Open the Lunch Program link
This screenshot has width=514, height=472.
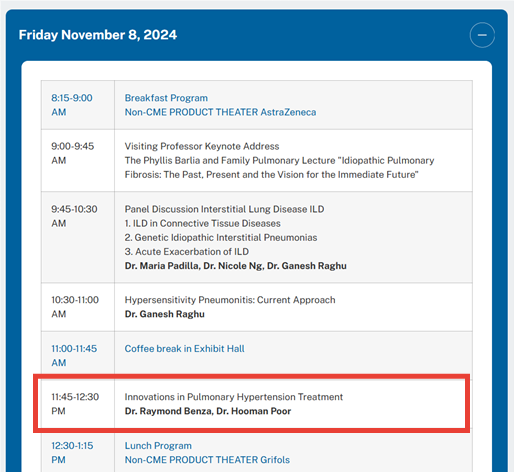pyautogui.click(x=158, y=446)
